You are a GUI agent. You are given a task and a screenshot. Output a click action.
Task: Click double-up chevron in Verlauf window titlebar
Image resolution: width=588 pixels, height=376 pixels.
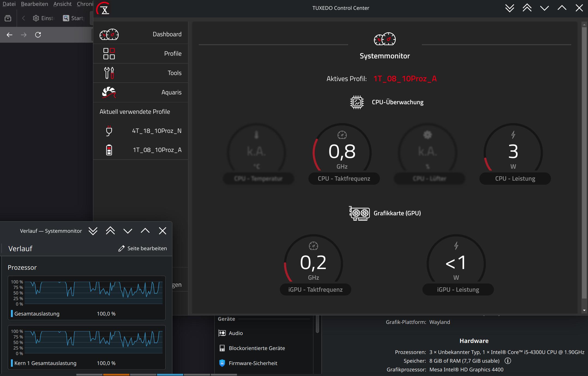(x=110, y=231)
